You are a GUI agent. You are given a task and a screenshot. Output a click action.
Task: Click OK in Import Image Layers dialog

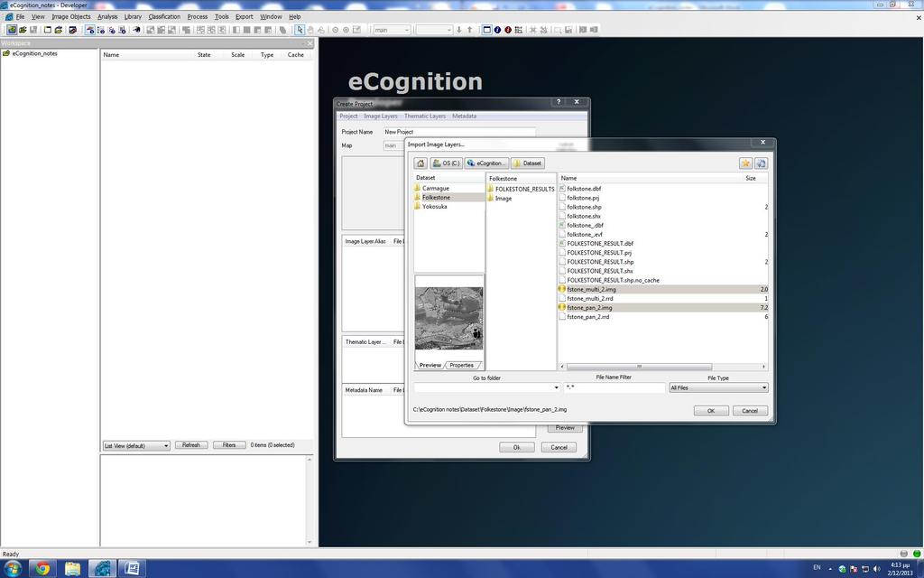pos(711,411)
